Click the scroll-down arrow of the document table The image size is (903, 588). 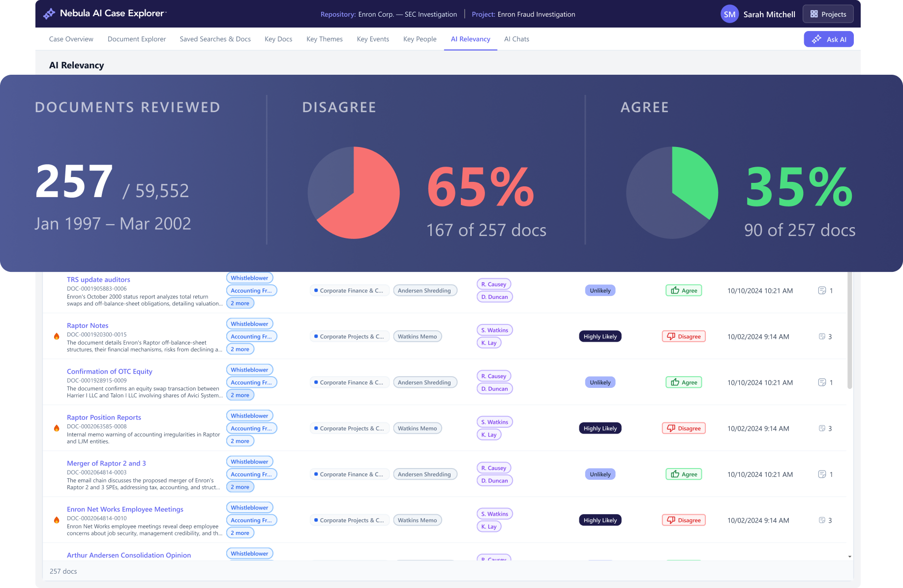click(x=850, y=557)
